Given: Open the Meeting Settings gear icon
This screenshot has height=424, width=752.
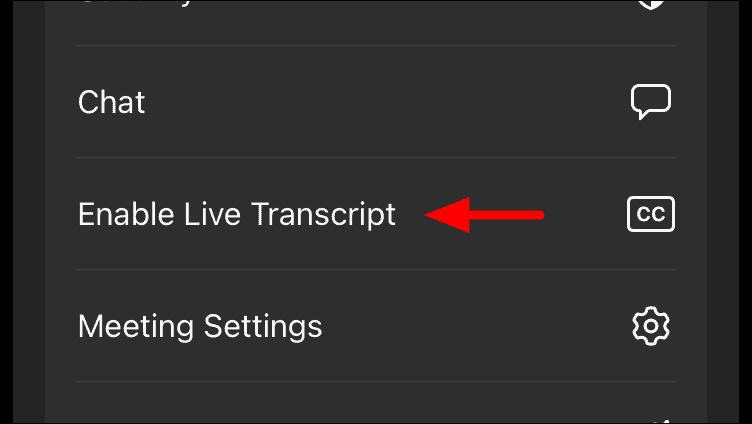Looking at the screenshot, I should 651,326.
